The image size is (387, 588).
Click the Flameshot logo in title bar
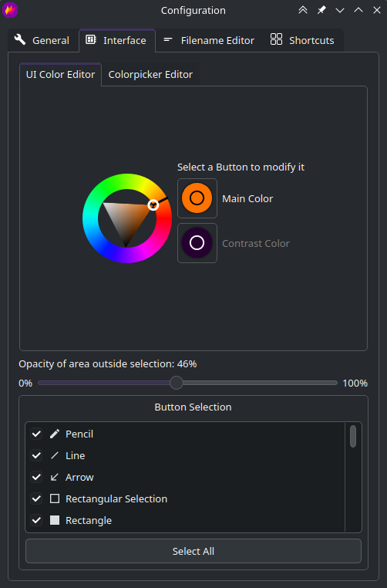pyautogui.click(x=10, y=10)
